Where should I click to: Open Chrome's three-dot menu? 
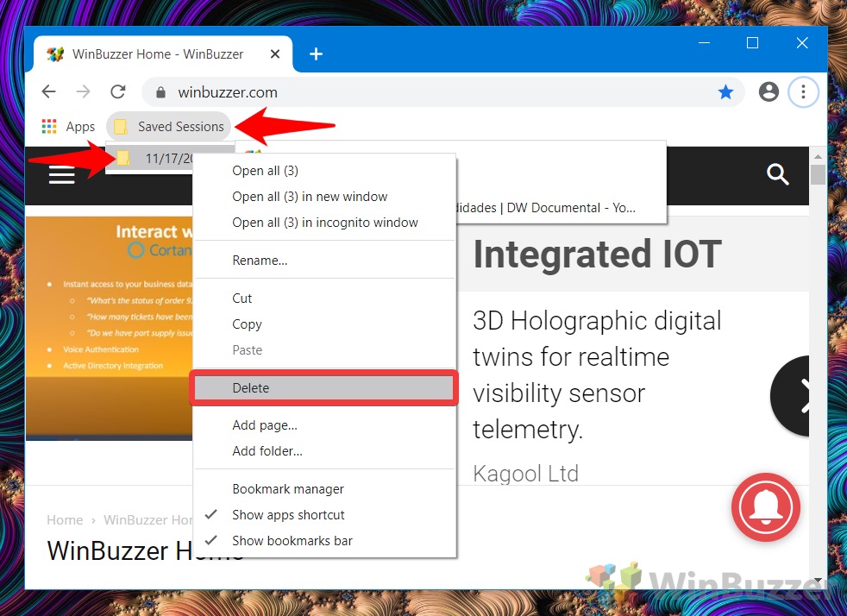tap(803, 91)
